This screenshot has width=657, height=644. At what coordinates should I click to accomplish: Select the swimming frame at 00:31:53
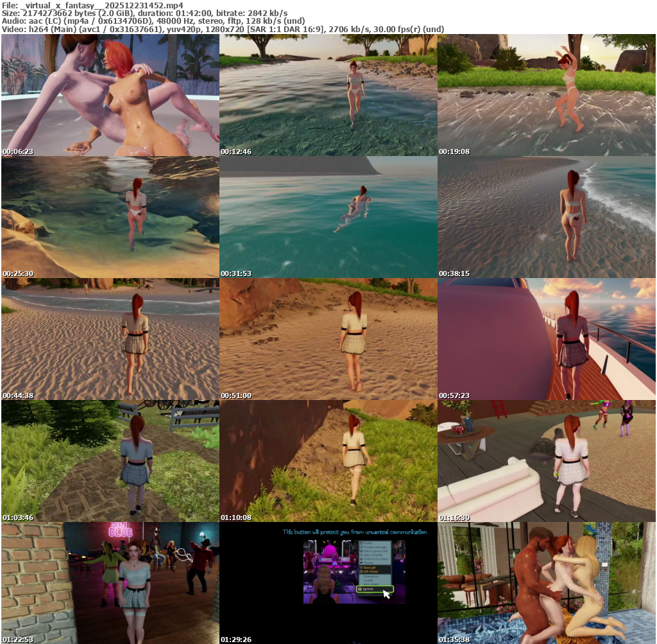tap(328, 217)
